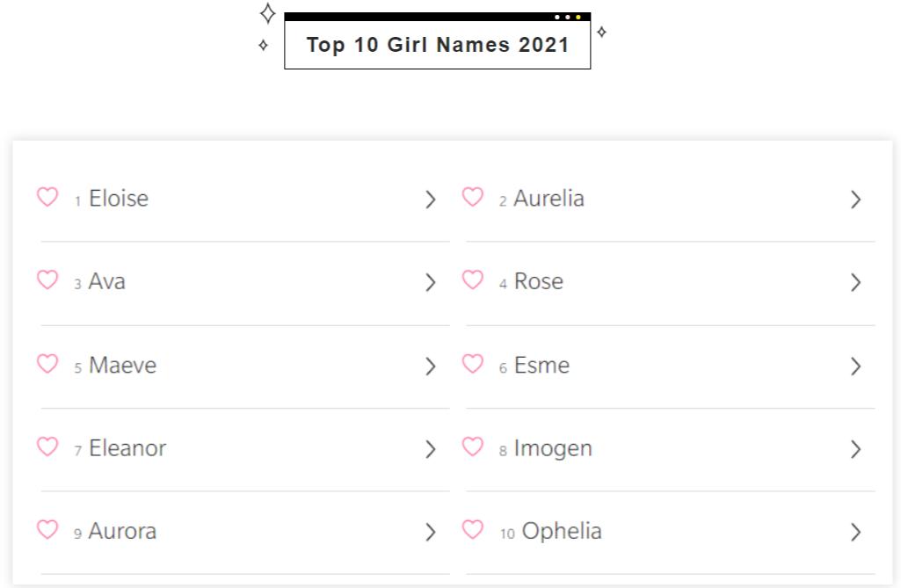901x588 pixels.
Task: Add Eleanor to favorites via heart
Action: pyautogui.click(x=47, y=446)
